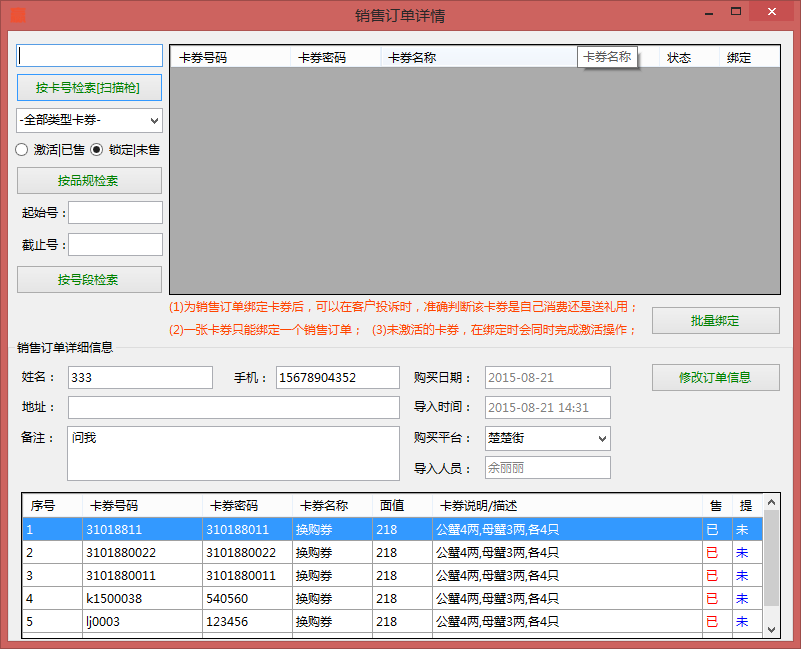Click card number lj0003 cell
This screenshot has height=649, width=801.
pyautogui.click(x=143, y=621)
